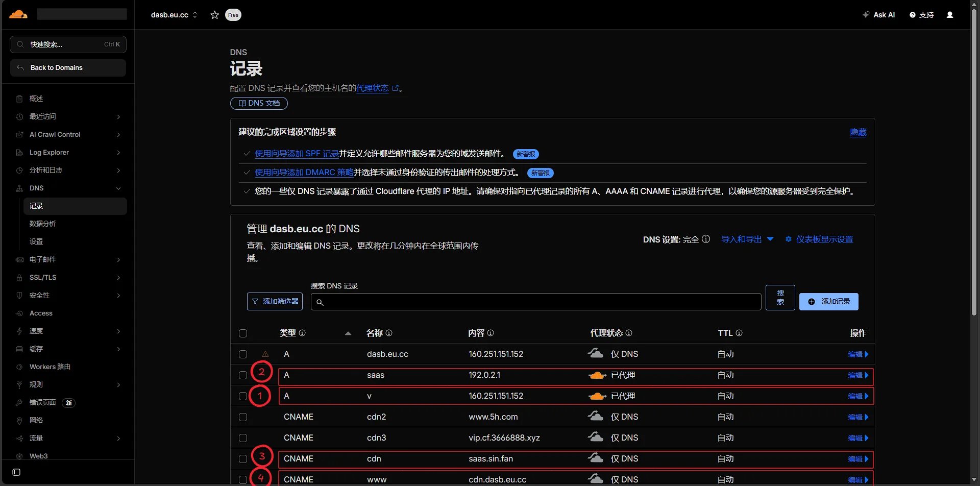Viewport: 980px width, 486px height.
Task: Open the dasb.eu.cc domain switcher
Action: click(174, 15)
